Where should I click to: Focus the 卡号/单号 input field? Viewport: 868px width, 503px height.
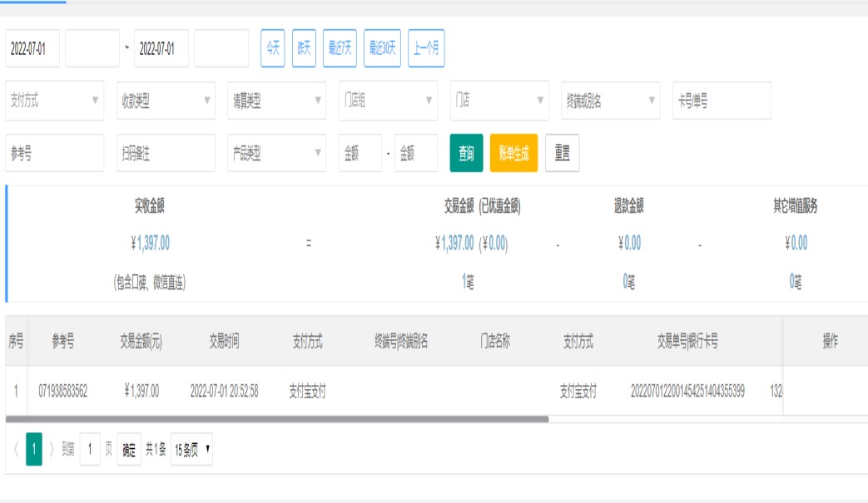(x=722, y=101)
